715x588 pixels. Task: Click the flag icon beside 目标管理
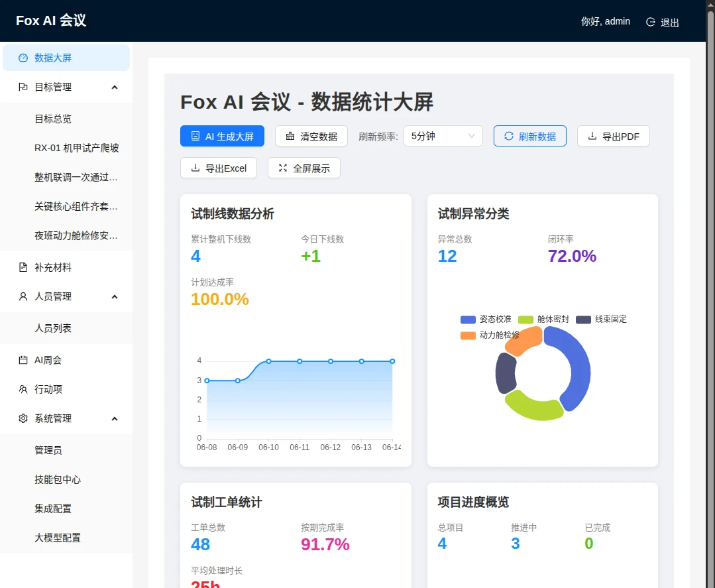point(23,87)
